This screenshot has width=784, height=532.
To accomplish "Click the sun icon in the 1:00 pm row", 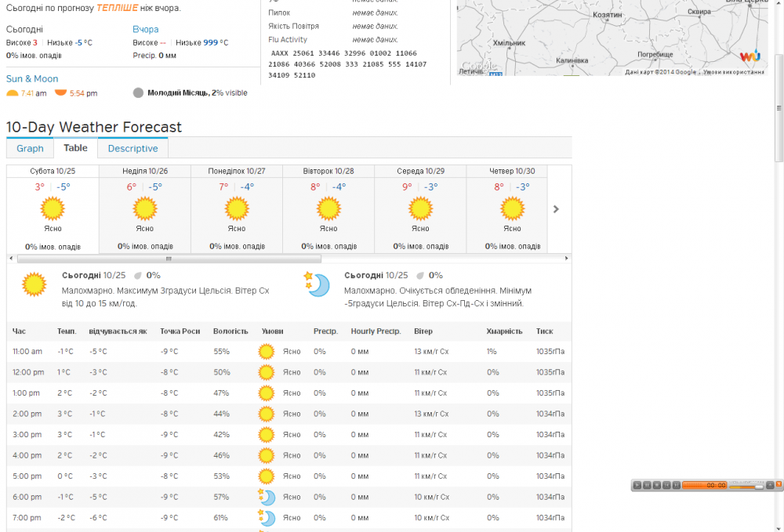I will (266, 393).
